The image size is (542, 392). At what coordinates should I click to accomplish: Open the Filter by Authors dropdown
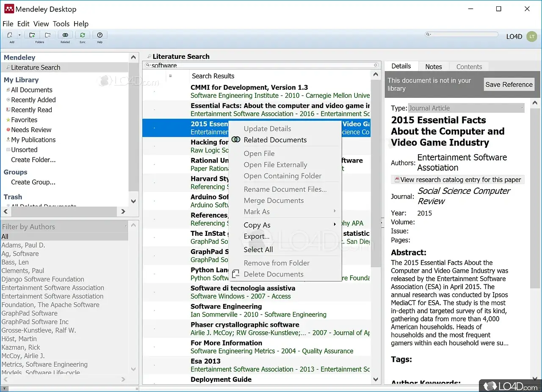coord(126,226)
